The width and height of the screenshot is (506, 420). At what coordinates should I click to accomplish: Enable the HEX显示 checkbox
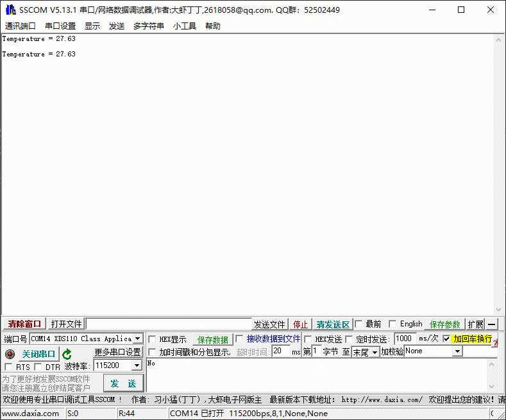pos(151,339)
